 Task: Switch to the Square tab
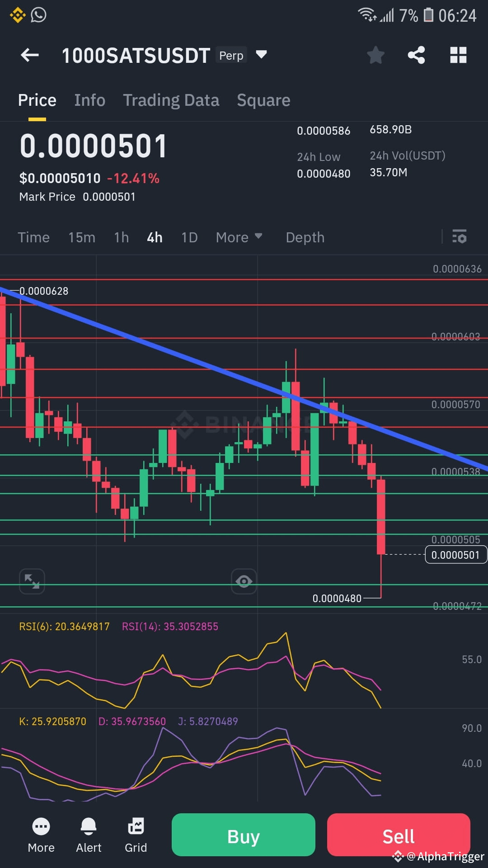pyautogui.click(x=264, y=100)
